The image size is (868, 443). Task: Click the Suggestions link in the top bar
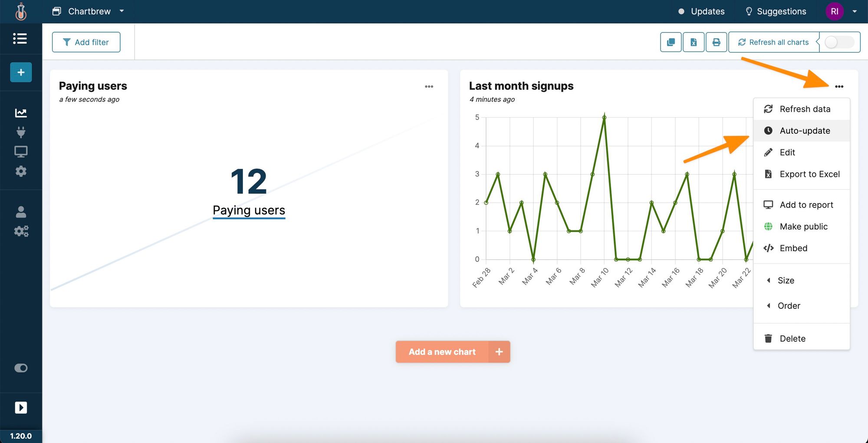point(775,11)
